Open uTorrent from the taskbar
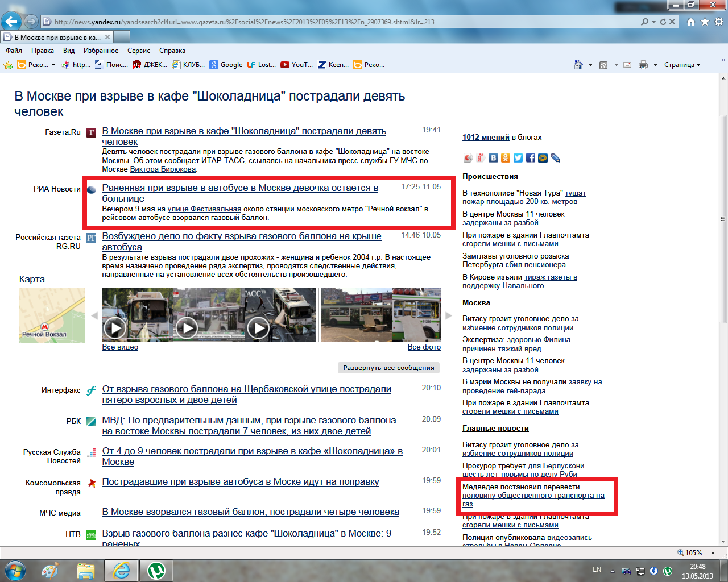 click(x=156, y=570)
